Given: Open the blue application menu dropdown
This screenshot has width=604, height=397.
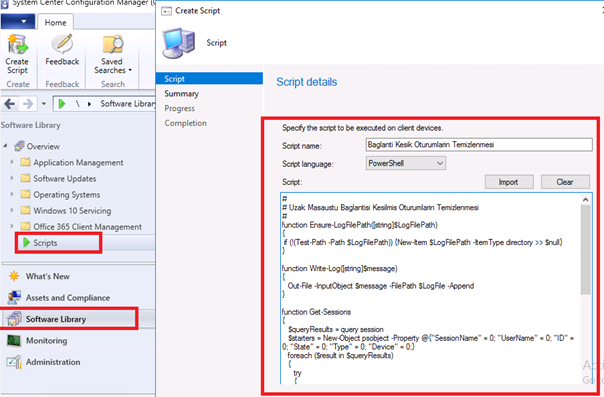Looking at the screenshot, I should 18,22.
